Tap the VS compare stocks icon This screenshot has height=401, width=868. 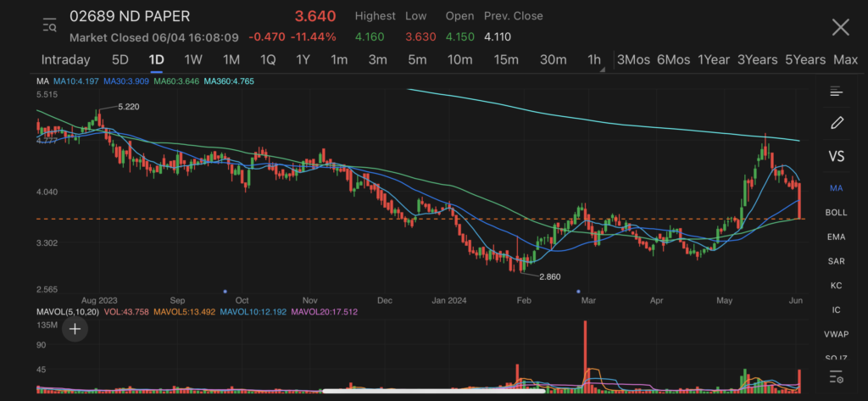[837, 156]
